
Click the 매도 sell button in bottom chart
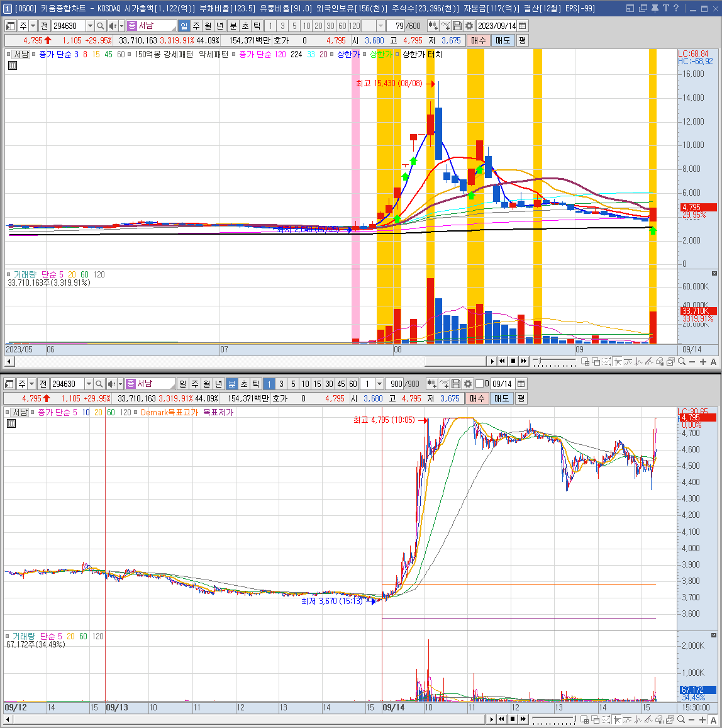502,398
